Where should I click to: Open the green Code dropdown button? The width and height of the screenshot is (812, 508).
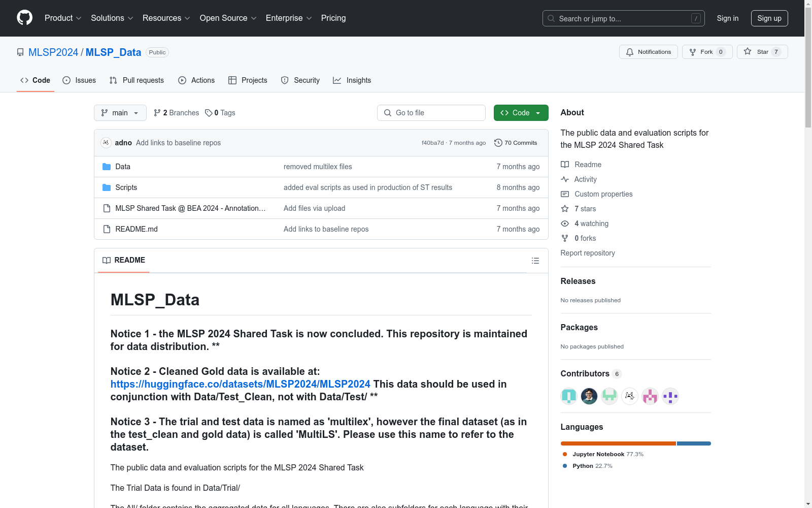click(x=521, y=113)
